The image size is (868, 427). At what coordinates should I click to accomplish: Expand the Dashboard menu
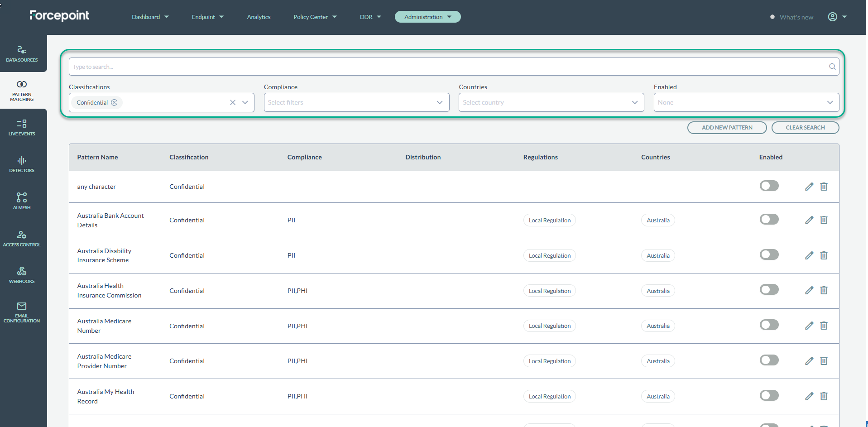(150, 17)
